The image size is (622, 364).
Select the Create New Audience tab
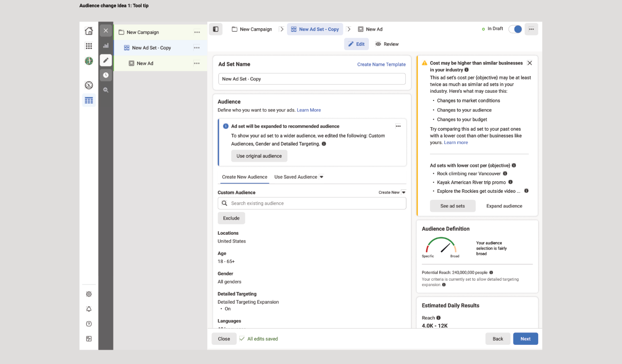244,177
